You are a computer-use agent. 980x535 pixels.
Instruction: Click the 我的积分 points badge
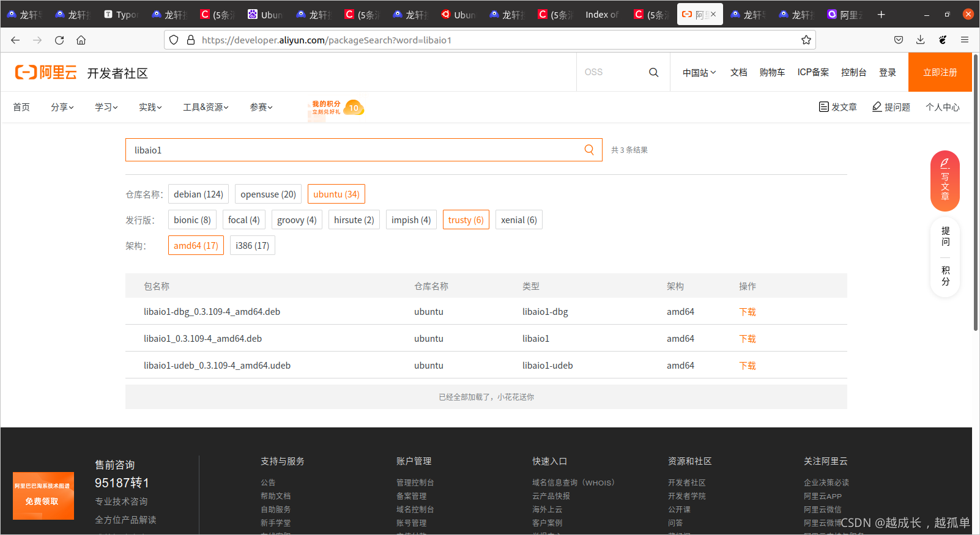coord(337,108)
